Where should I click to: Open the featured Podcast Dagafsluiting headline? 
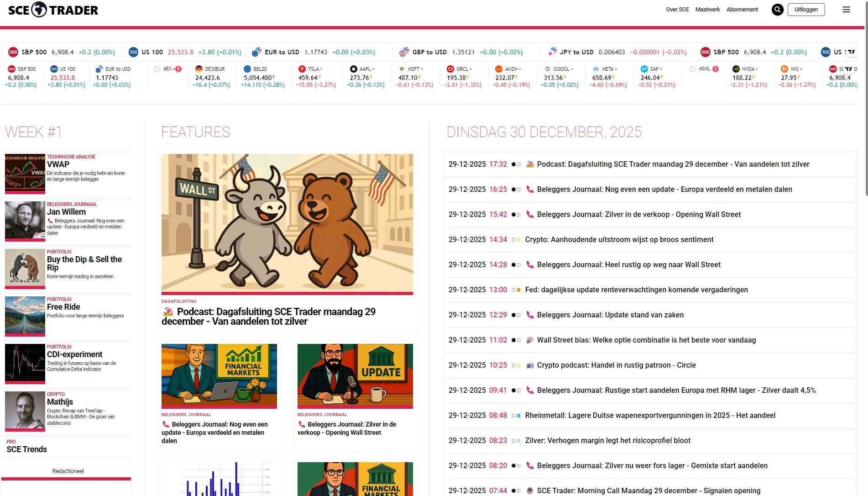(268, 317)
